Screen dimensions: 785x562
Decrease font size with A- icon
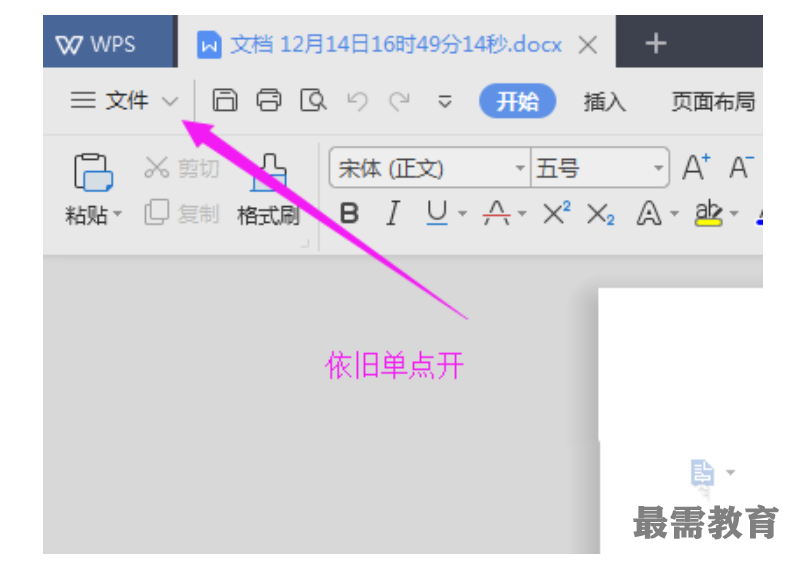pos(741,167)
